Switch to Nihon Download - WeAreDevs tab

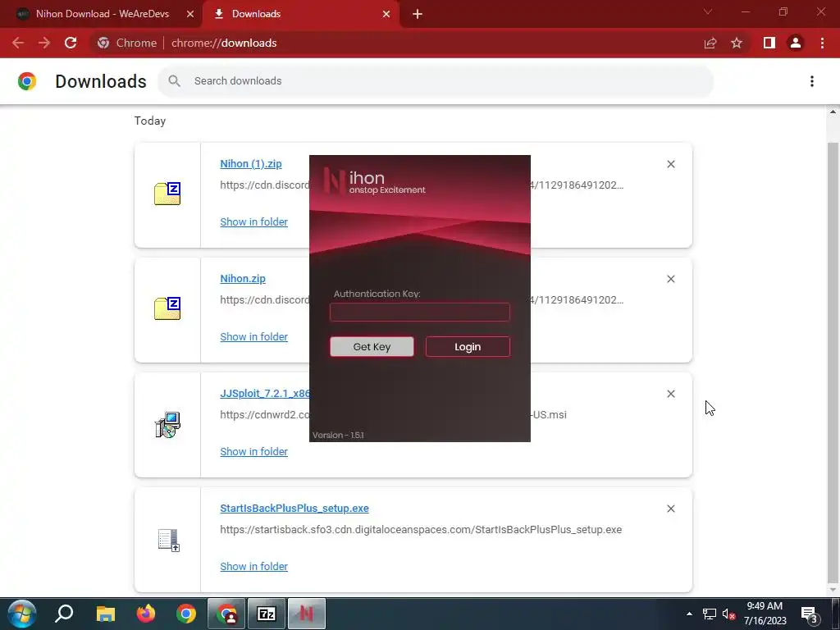[x=102, y=14]
